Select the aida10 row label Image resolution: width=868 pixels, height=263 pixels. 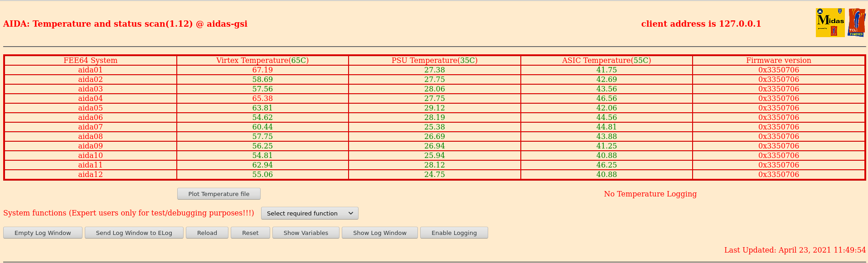point(91,155)
